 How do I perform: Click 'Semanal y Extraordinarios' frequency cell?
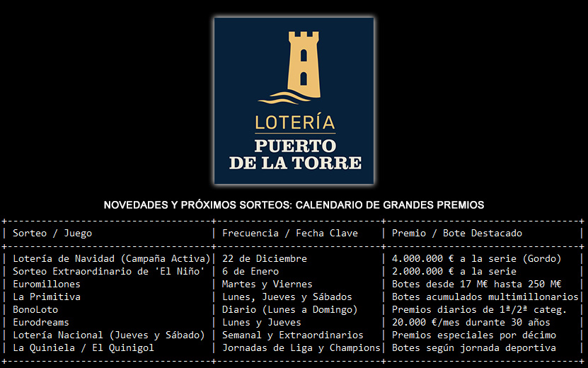pos(292,335)
